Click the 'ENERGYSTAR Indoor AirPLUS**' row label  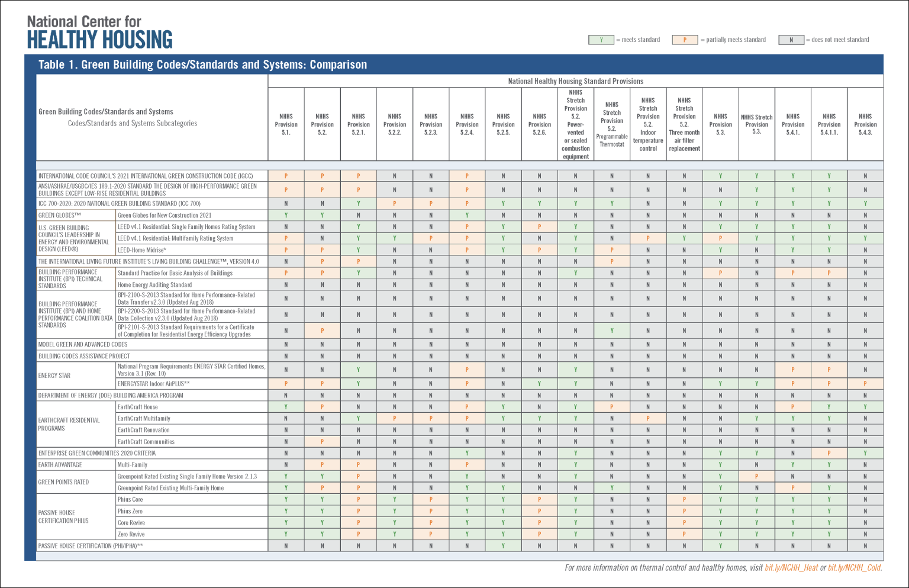(x=154, y=384)
